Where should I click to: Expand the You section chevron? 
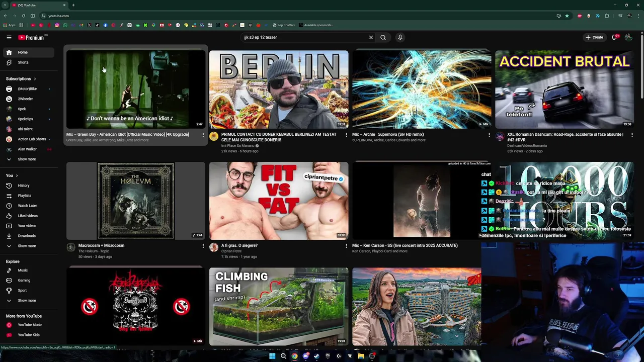pyautogui.click(x=17, y=175)
